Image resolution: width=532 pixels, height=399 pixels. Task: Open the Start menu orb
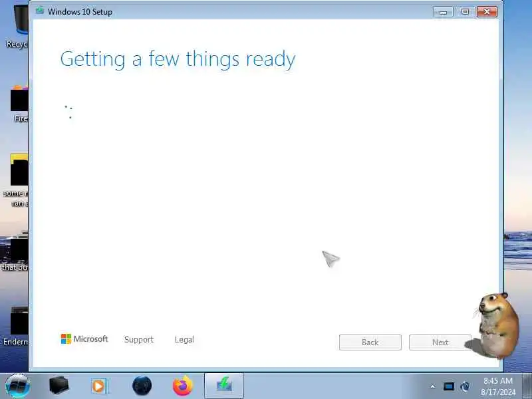tap(18, 386)
